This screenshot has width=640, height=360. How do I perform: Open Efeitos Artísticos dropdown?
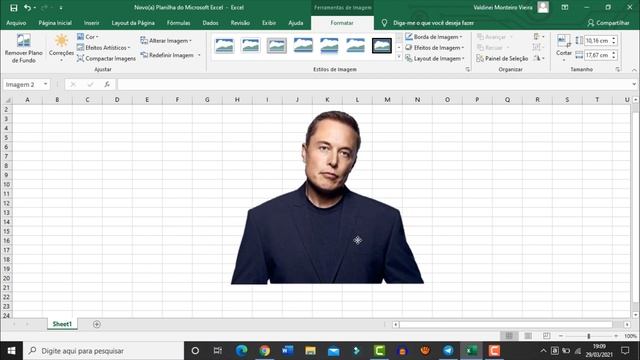[x=104, y=48]
